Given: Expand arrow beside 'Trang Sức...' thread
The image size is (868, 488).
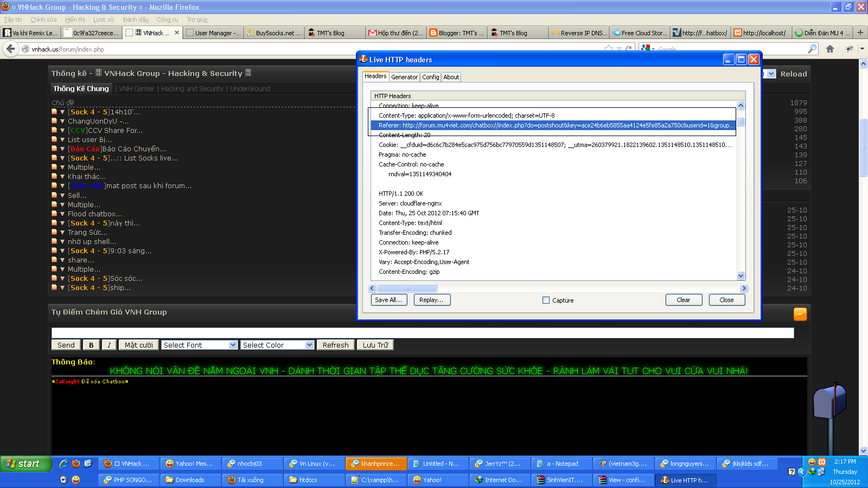Looking at the screenshot, I should tap(62, 232).
